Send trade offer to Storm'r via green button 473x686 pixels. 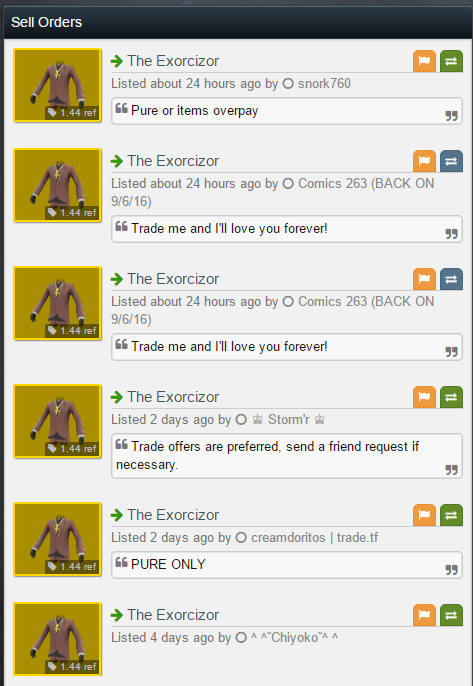(451, 397)
